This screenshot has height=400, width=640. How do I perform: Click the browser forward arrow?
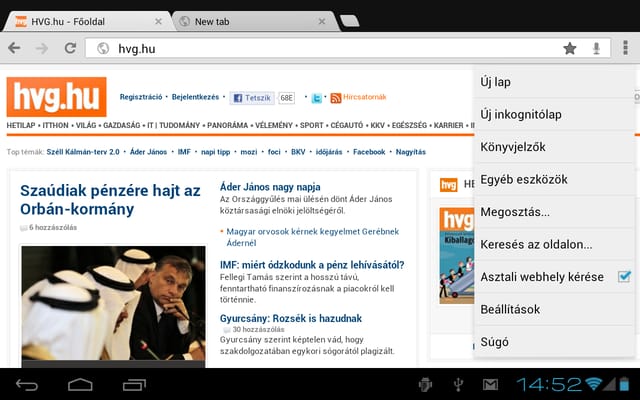(x=42, y=48)
